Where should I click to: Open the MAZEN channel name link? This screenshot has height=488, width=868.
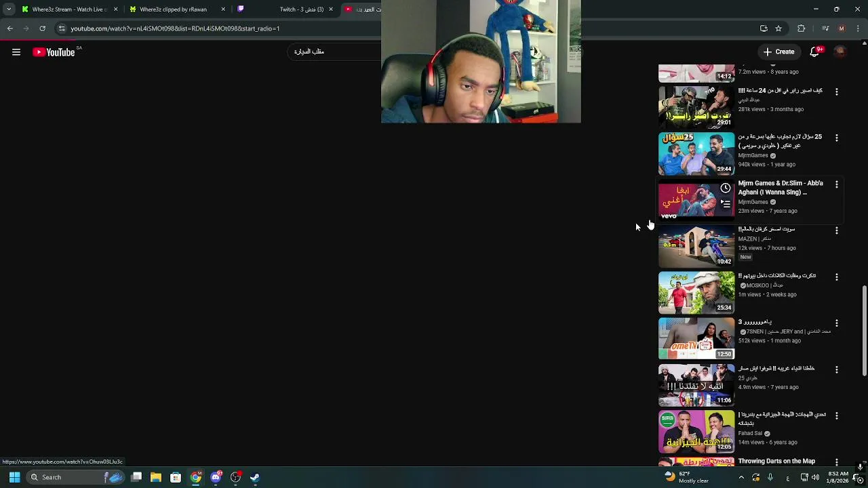(x=754, y=239)
